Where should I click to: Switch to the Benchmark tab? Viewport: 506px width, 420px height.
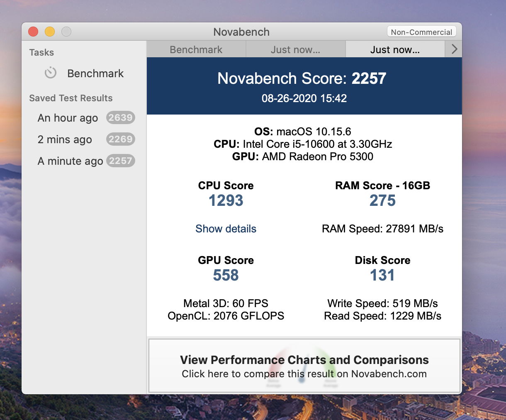(x=196, y=49)
